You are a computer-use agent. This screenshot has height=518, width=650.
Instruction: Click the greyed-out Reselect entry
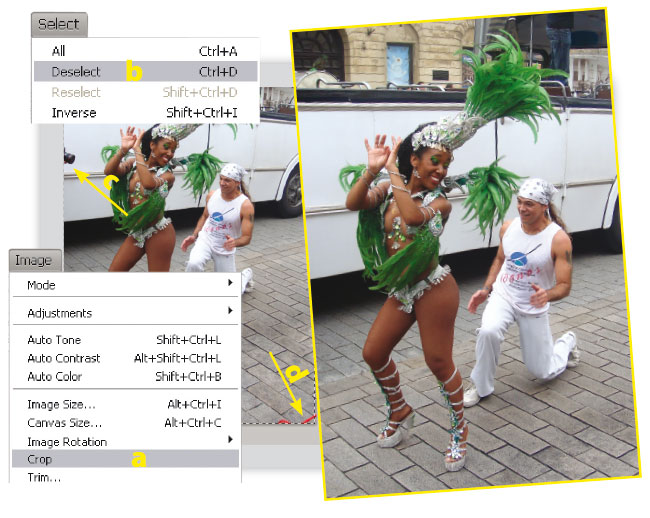[76, 93]
